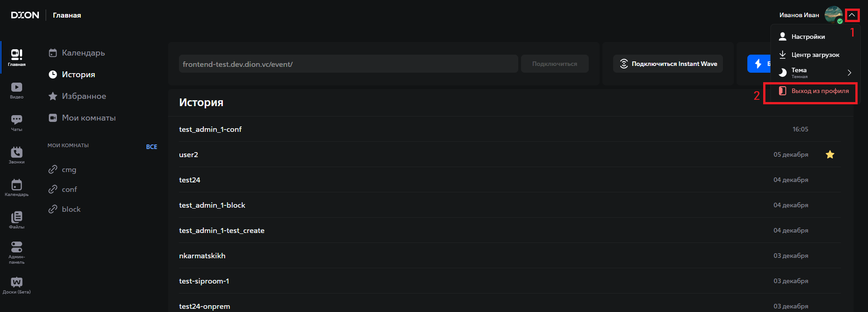Open the Files sidebar section
The height and width of the screenshot is (312, 868).
click(x=17, y=220)
